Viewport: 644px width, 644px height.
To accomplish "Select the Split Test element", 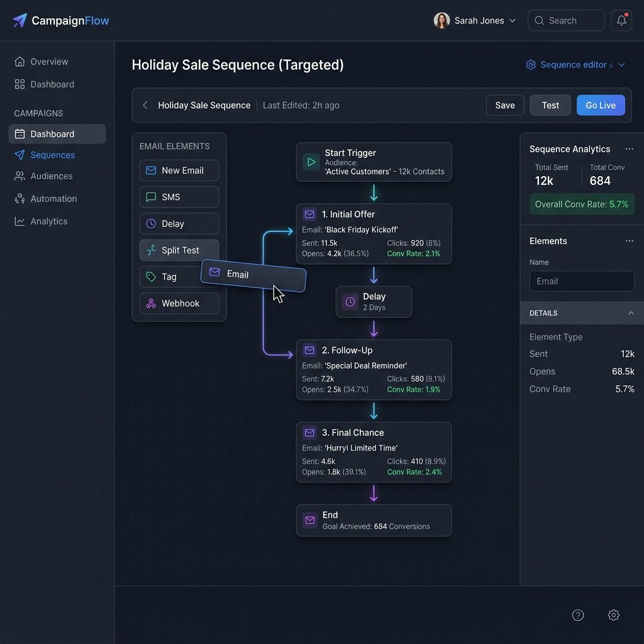I will coord(179,250).
